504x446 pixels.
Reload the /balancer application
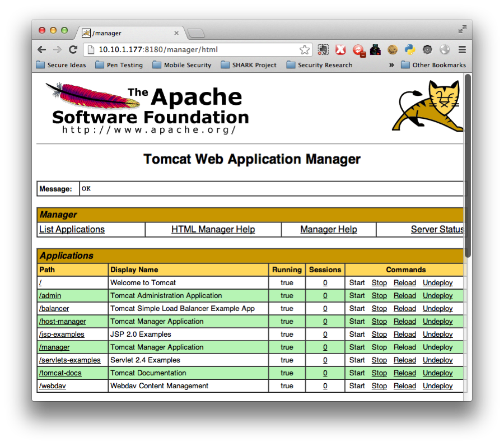coord(405,308)
